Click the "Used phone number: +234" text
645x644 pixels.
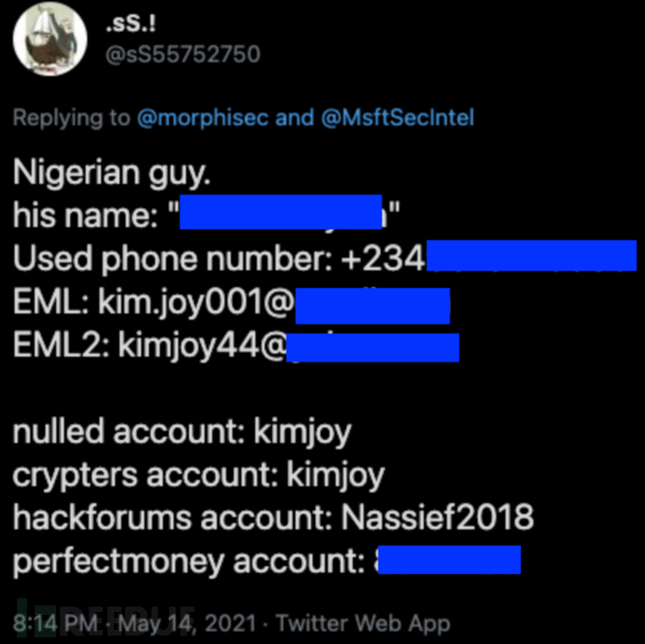(219, 256)
